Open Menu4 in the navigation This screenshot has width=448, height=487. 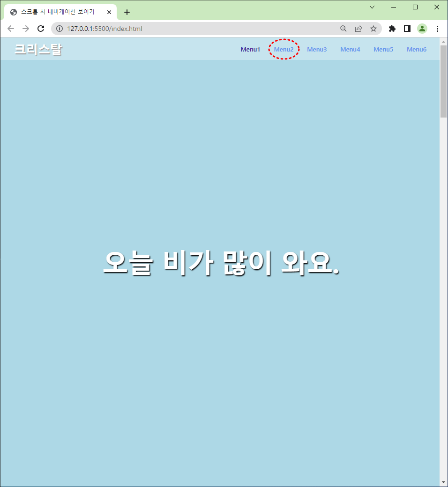(350, 49)
